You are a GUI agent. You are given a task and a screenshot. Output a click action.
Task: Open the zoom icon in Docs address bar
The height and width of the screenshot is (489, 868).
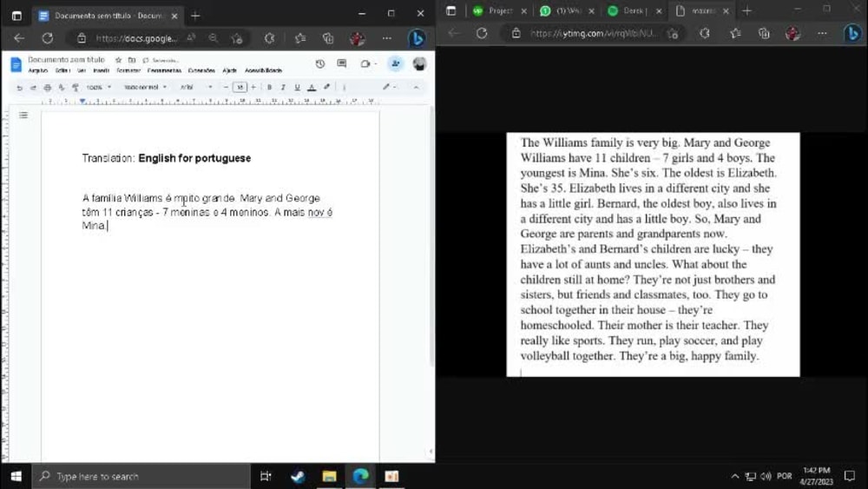pyautogui.click(x=214, y=38)
